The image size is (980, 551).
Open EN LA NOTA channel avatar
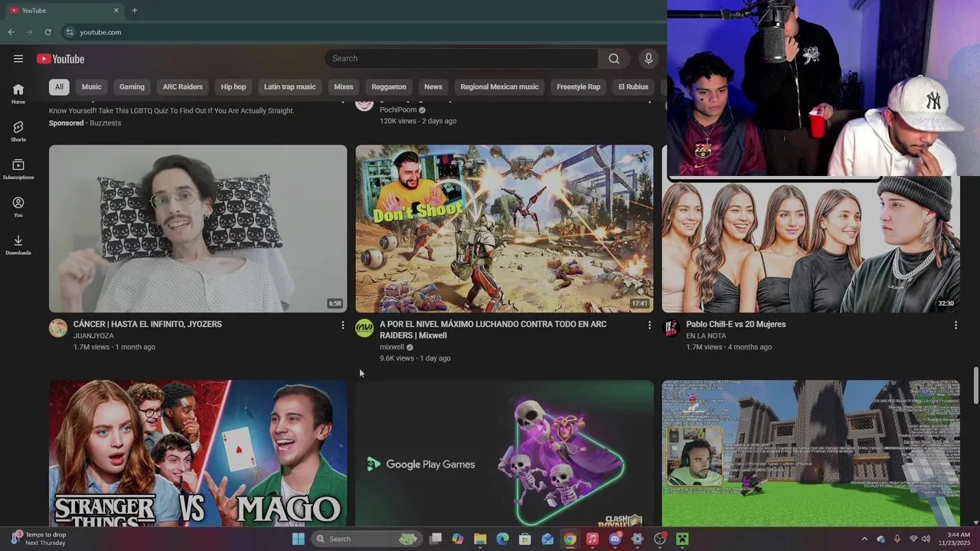(x=671, y=328)
